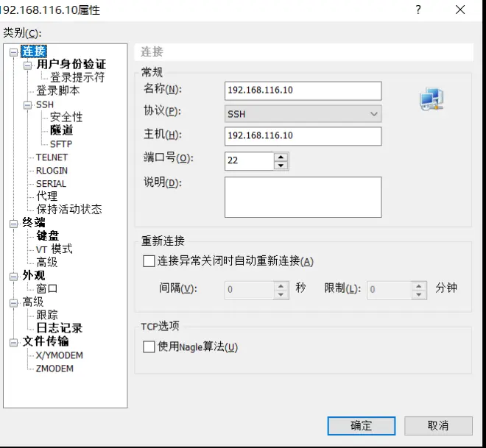
Task: Select 窗口 under 外观
Action: [47, 289]
